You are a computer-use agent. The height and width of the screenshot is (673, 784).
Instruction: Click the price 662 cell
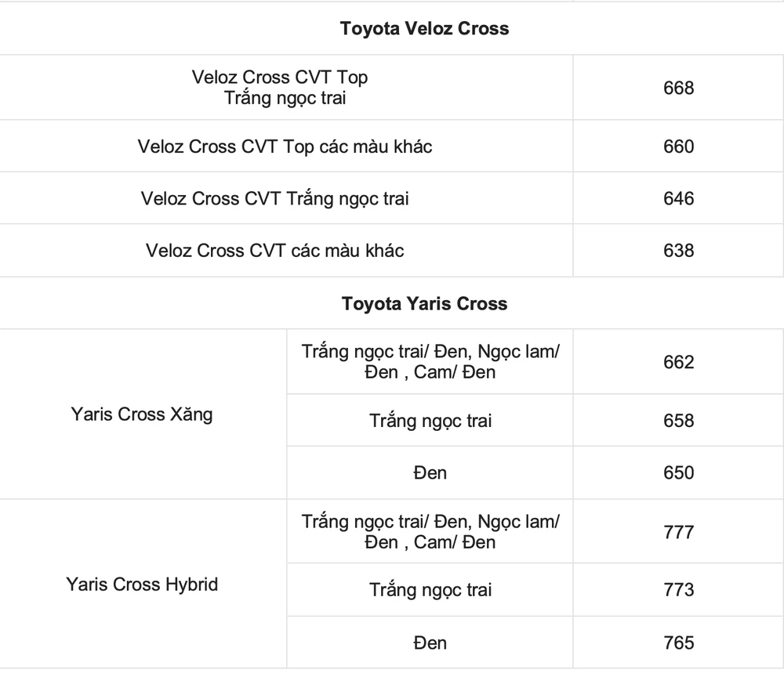(x=678, y=362)
